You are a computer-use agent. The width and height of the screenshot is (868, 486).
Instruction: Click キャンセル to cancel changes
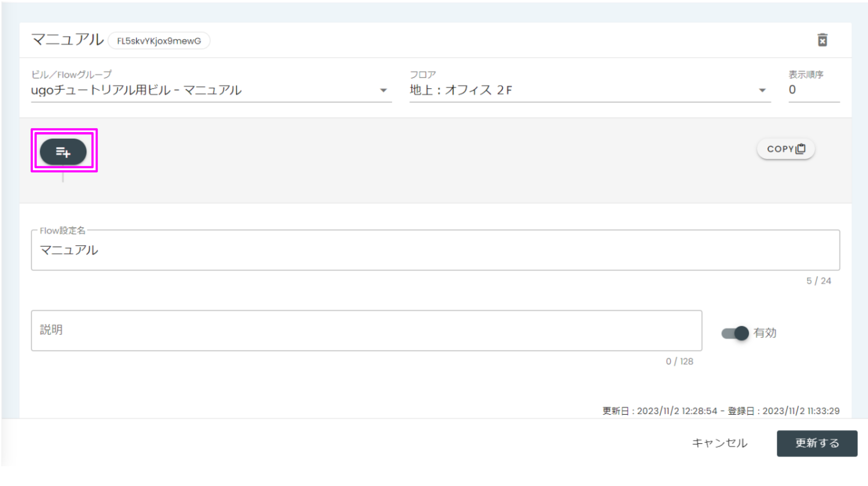point(720,443)
